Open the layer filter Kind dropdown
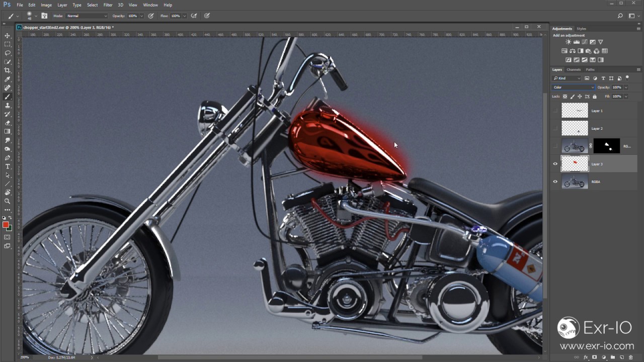 (567, 78)
